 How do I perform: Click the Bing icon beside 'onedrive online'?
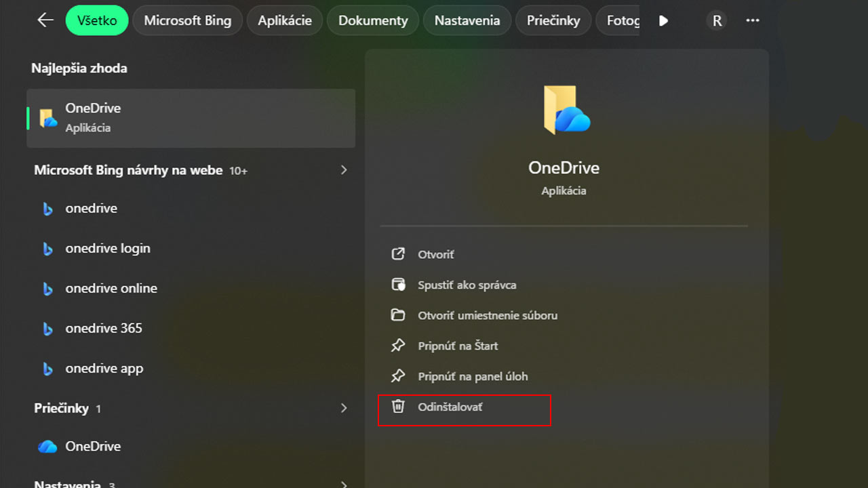coord(47,289)
